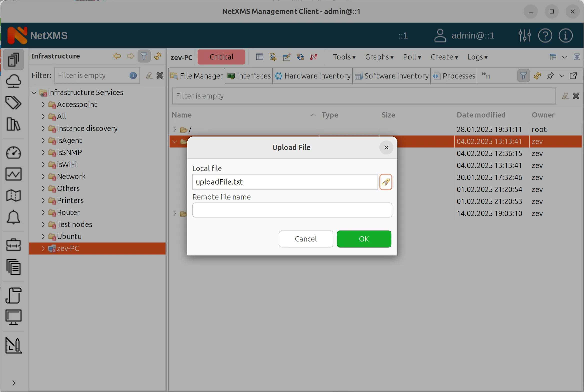The height and width of the screenshot is (392, 584).
Task: Click the browse icon next to uploadFile.txt field
Action: (386, 182)
